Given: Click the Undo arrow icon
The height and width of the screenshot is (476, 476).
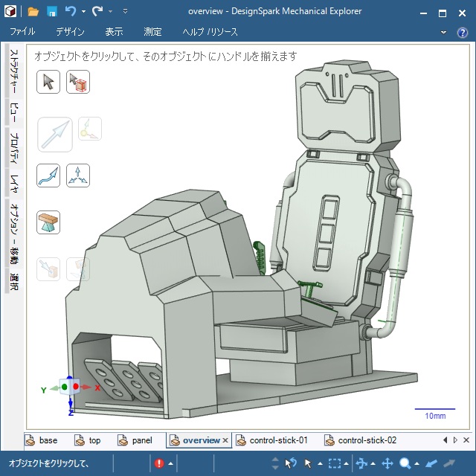Looking at the screenshot, I should pyautogui.click(x=71, y=11).
